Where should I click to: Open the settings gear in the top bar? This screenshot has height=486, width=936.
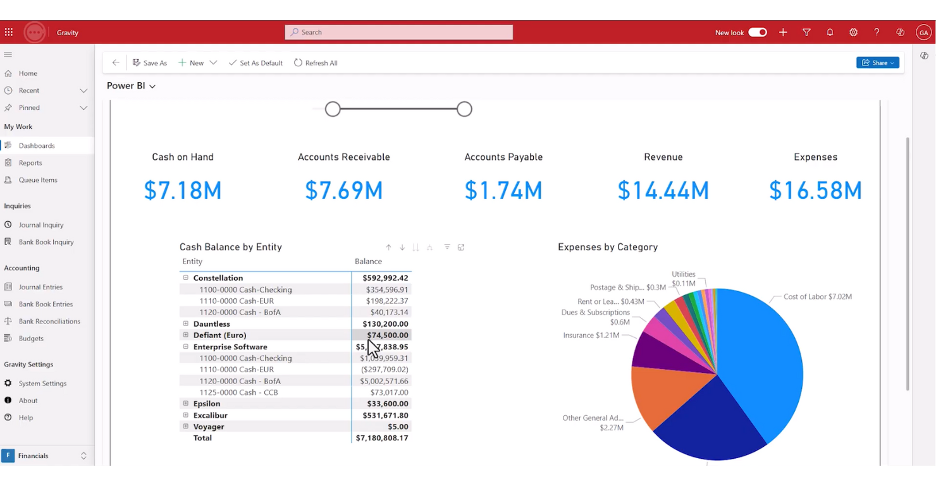coord(853,32)
